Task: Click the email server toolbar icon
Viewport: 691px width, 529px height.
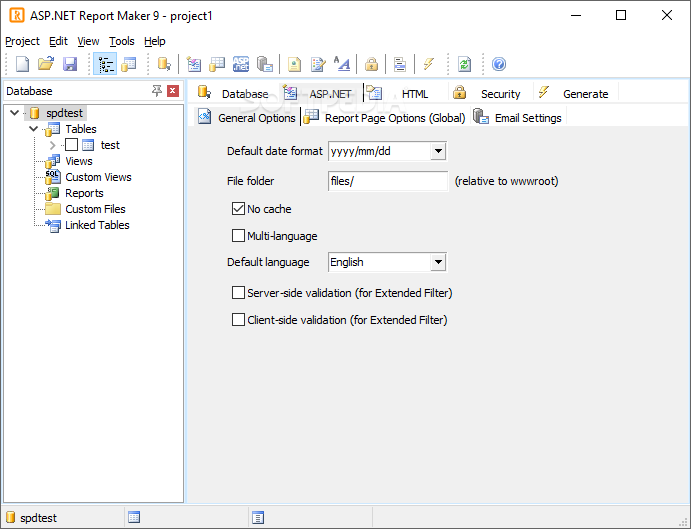Action: pos(265,64)
